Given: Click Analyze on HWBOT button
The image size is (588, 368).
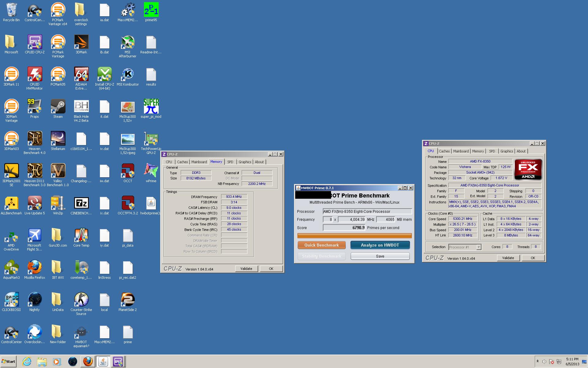Looking at the screenshot, I should pyautogui.click(x=380, y=245).
